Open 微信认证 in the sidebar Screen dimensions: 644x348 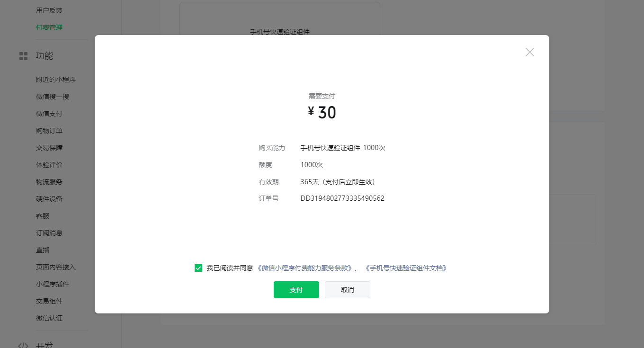[x=49, y=318]
